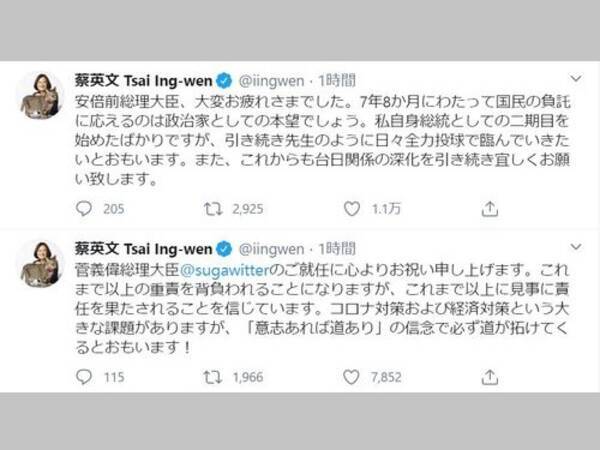This screenshot has height=450, width=600.
Task: Retweet the tweet with 1,966 retweets
Action: [212, 377]
